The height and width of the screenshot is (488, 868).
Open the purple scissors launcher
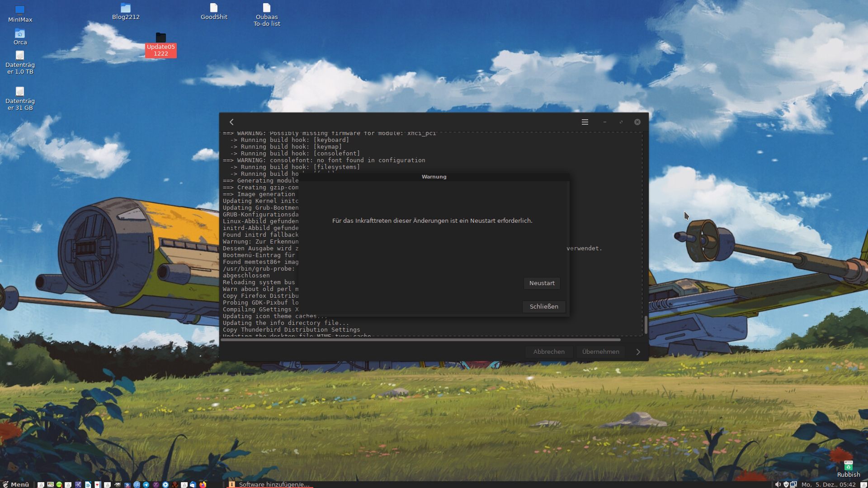click(x=156, y=484)
